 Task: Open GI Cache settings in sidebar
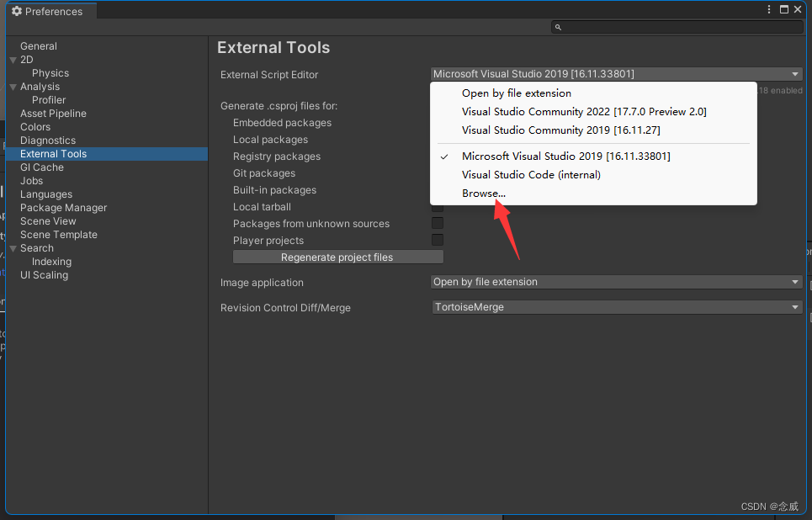point(42,167)
